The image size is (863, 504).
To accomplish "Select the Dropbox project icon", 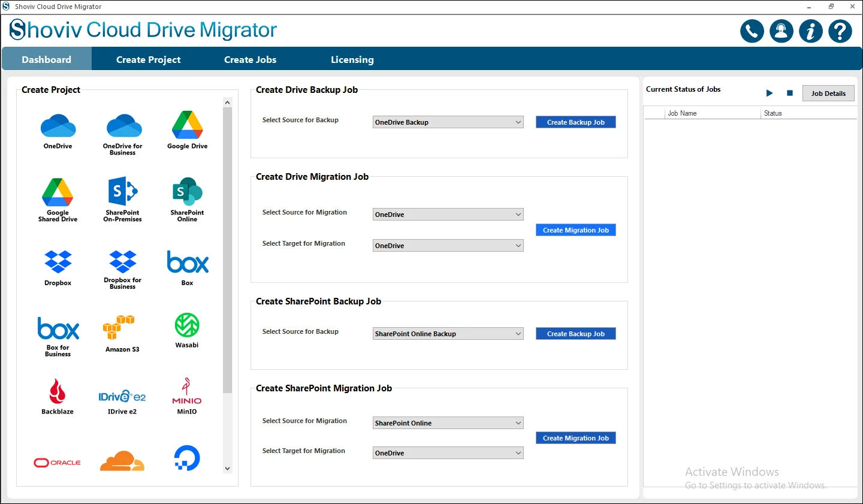I will (58, 262).
